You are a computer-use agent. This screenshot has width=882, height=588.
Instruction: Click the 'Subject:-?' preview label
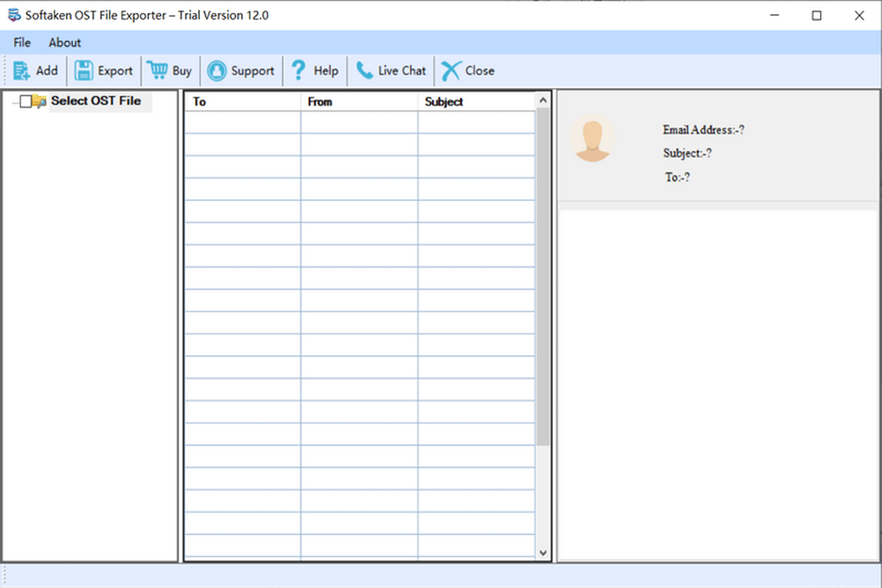[x=687, y=154]
